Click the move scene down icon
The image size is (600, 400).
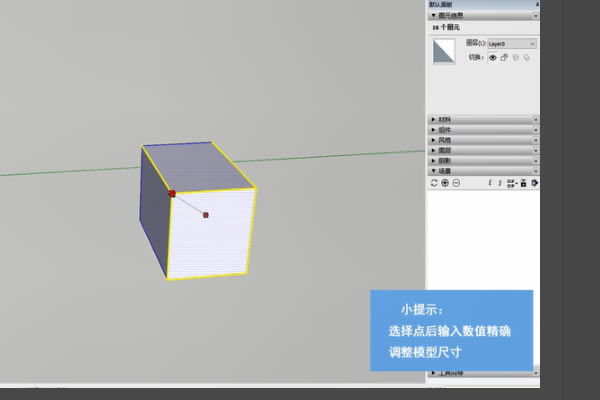pyautogui.click(x=500, y=183)
